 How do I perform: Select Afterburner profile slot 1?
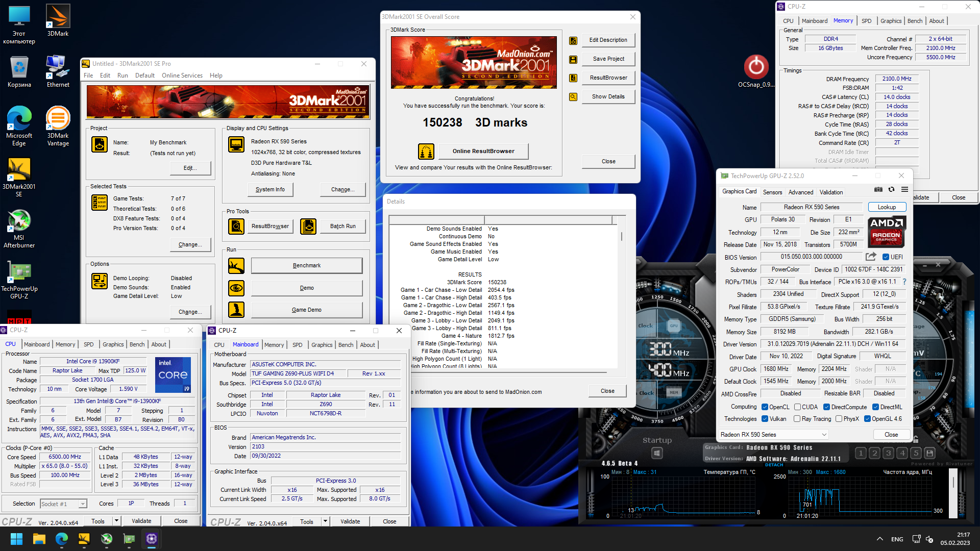tap(861, 453)
